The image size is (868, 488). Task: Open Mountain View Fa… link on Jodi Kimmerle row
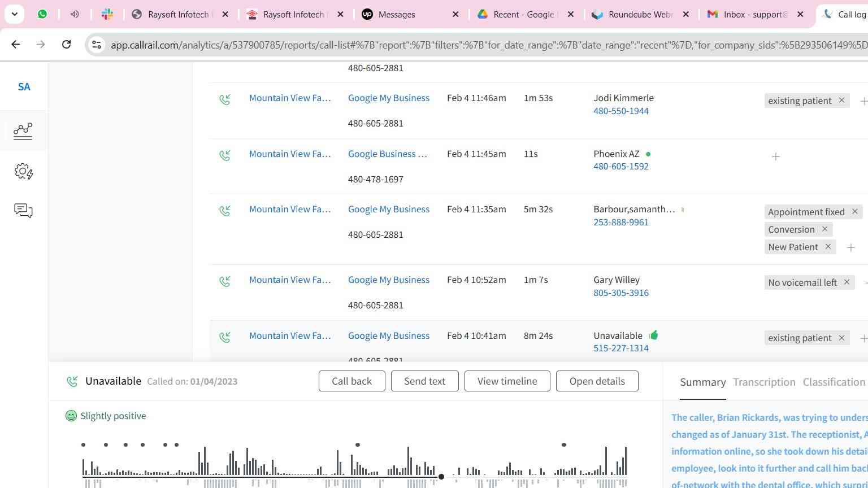290,98
